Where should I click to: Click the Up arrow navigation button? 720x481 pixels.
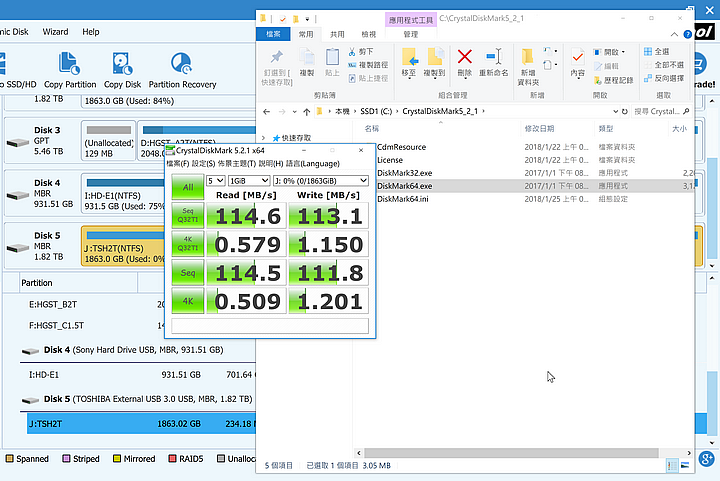[x=306, y=112]
